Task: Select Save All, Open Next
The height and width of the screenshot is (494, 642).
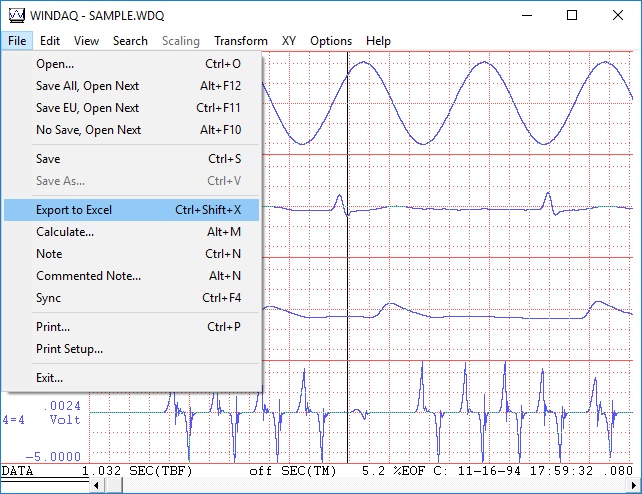Action: (131, 86)
